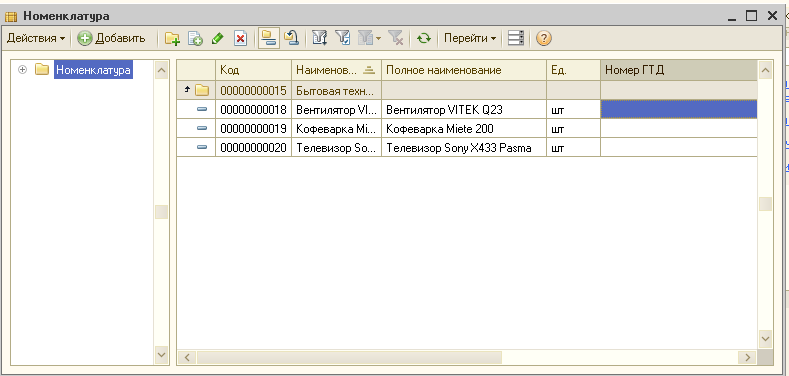Viewport: 789px width, 376px height.
Task: Click Вентилятор VITEK Q23 full name cell
Action: pos(464,110)
